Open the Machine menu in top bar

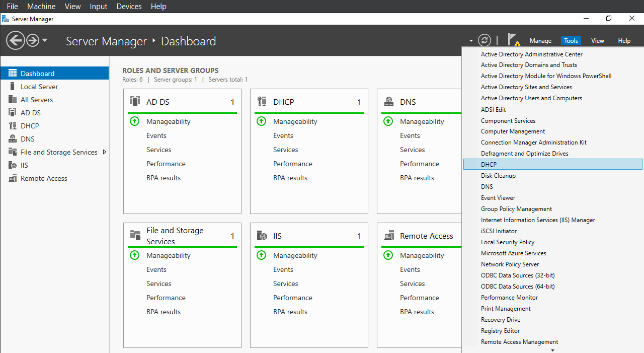[41, 7]
